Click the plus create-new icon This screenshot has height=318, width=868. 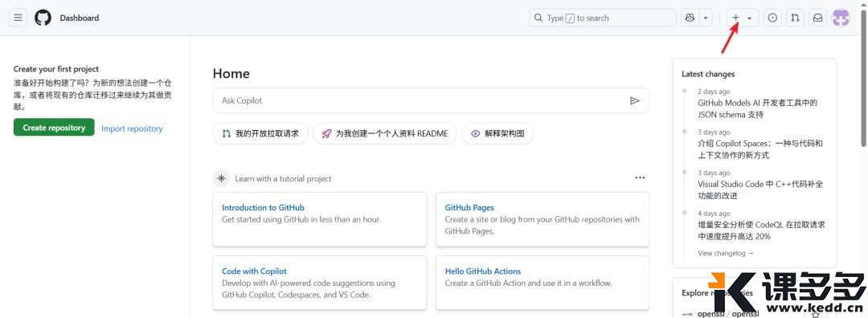click(735, 18)
